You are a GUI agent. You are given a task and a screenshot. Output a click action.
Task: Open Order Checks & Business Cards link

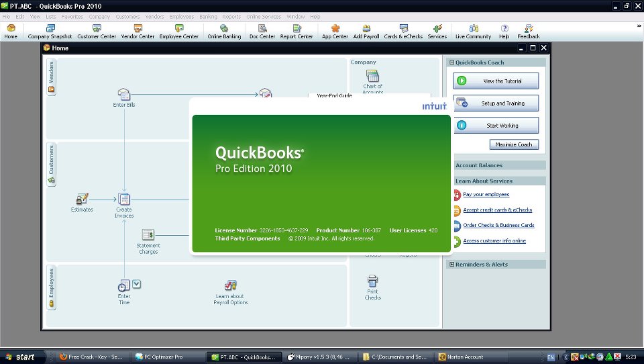[x=498, y=225]
